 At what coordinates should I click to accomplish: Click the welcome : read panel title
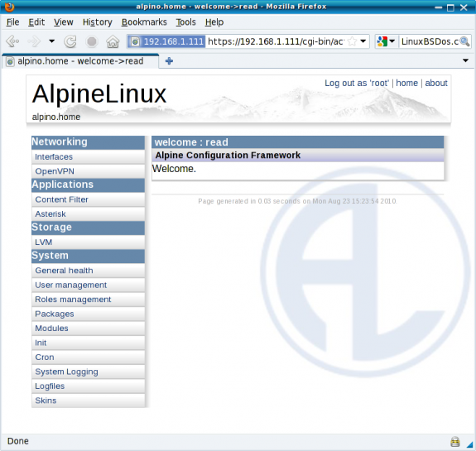point(191,142)
